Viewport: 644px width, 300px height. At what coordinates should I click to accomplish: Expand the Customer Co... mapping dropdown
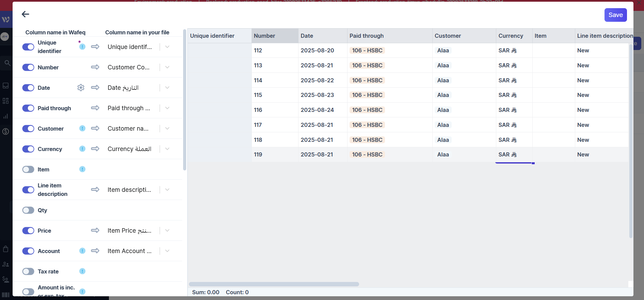(167, 67)
